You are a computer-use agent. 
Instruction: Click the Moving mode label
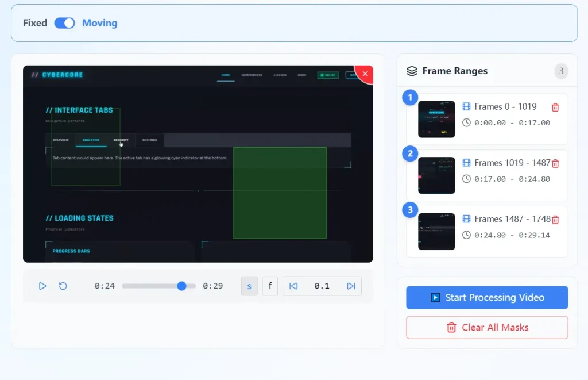click(x=99, y=23)
